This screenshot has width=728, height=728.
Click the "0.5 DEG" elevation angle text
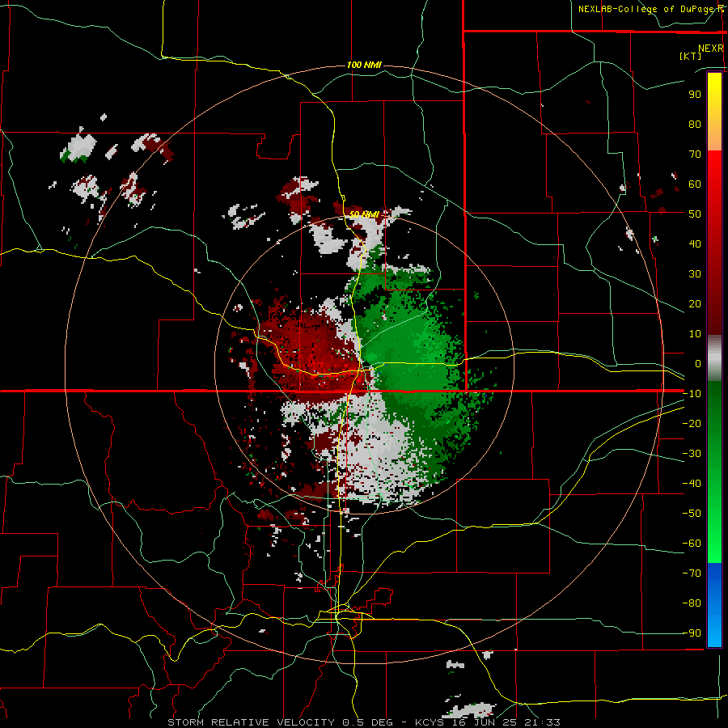click(x=367, y=722)
